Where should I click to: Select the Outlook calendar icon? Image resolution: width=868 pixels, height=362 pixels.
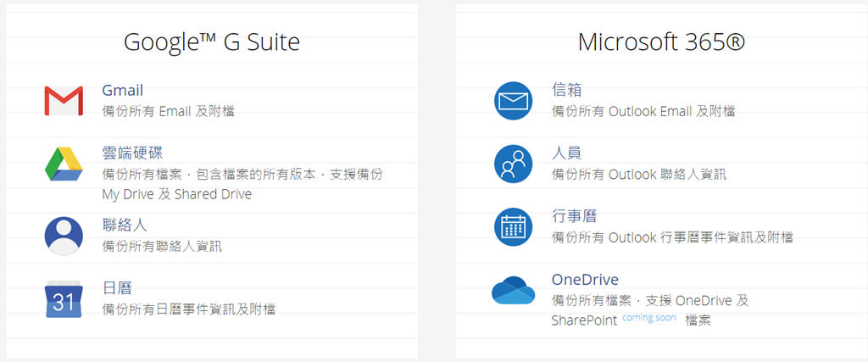pyautogui.click(x=513, y=226)
